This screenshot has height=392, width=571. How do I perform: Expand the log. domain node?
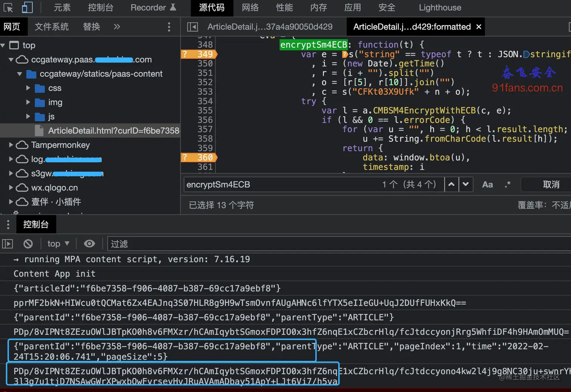coord(11,159)
